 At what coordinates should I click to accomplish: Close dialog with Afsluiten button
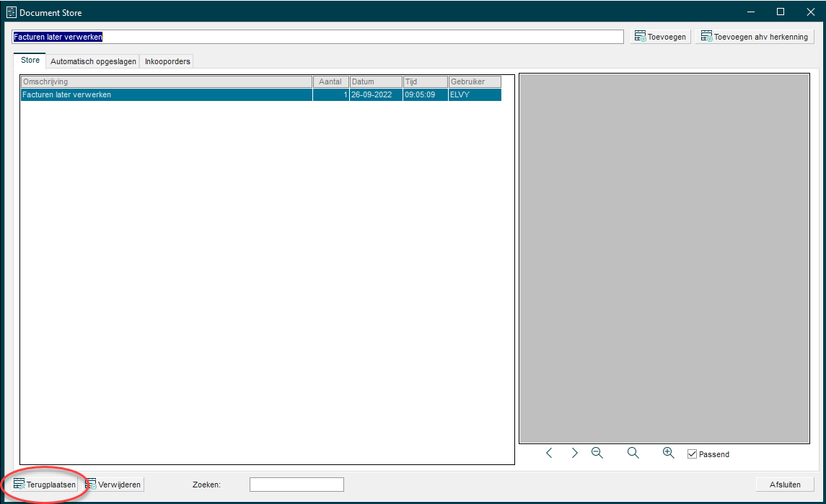pyautogui.click(x=785, y=485)
